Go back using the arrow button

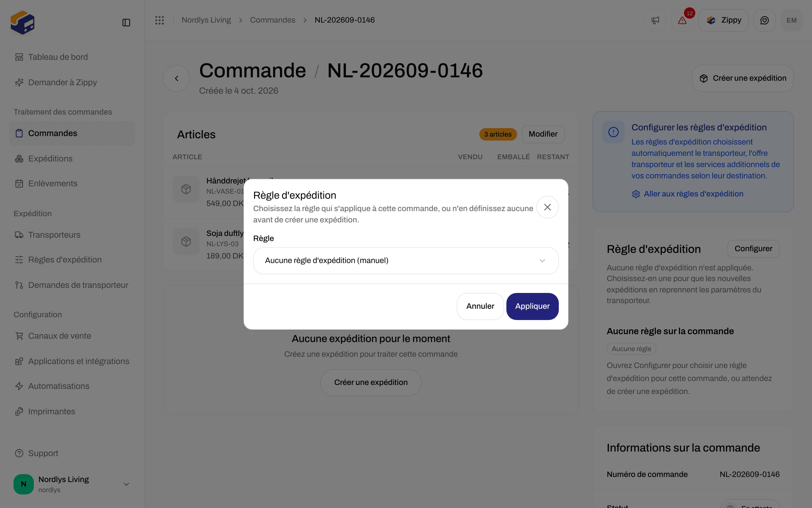coord(176,78)
